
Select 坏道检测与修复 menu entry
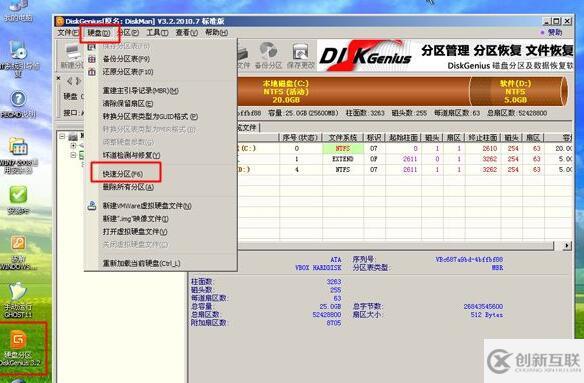pos(131,155)
